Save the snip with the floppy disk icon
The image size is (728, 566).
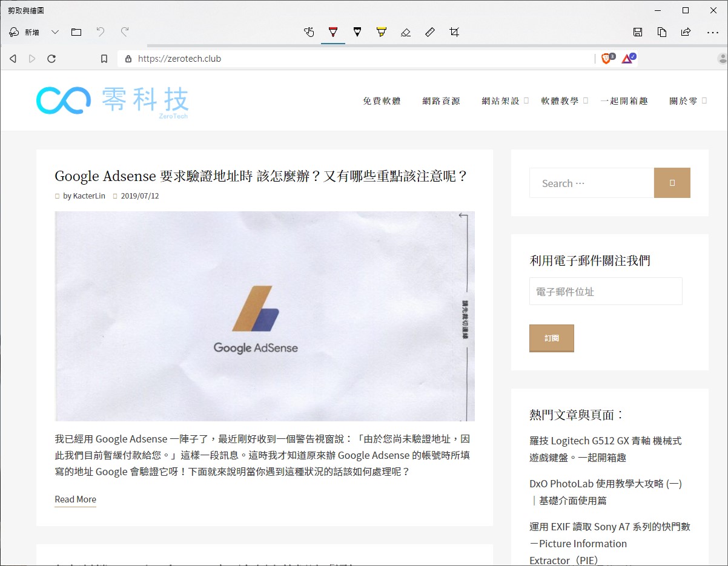click(x=638, y=32)
